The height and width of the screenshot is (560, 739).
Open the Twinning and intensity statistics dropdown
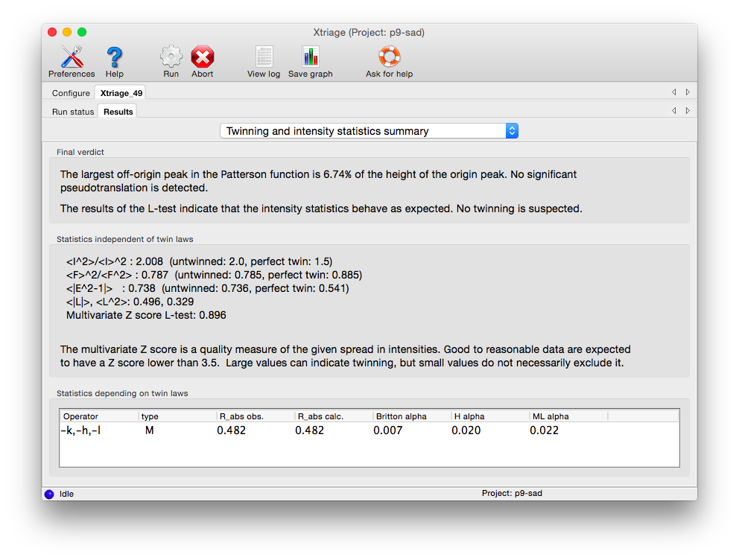(x=369, y=131)
